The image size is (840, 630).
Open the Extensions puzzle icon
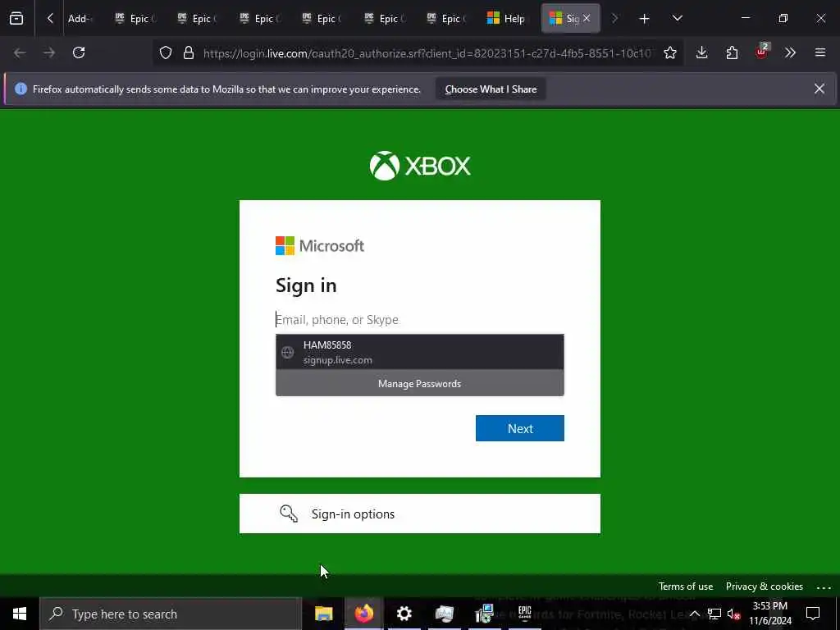(x=732, y=52)
